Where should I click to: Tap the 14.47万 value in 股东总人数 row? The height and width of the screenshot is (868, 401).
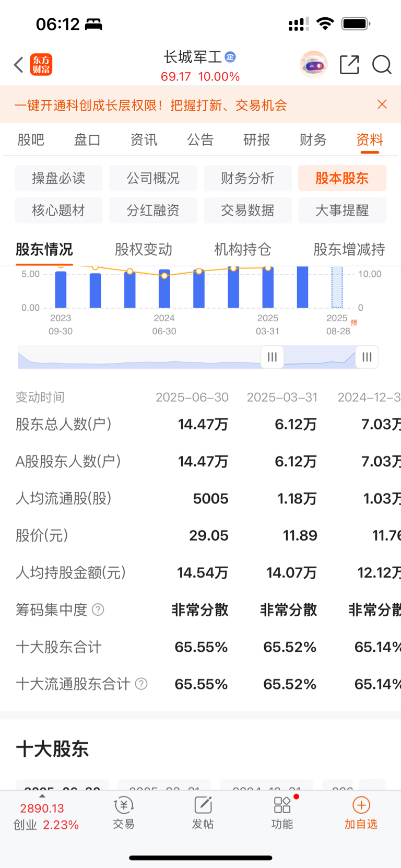click(203, 424)
